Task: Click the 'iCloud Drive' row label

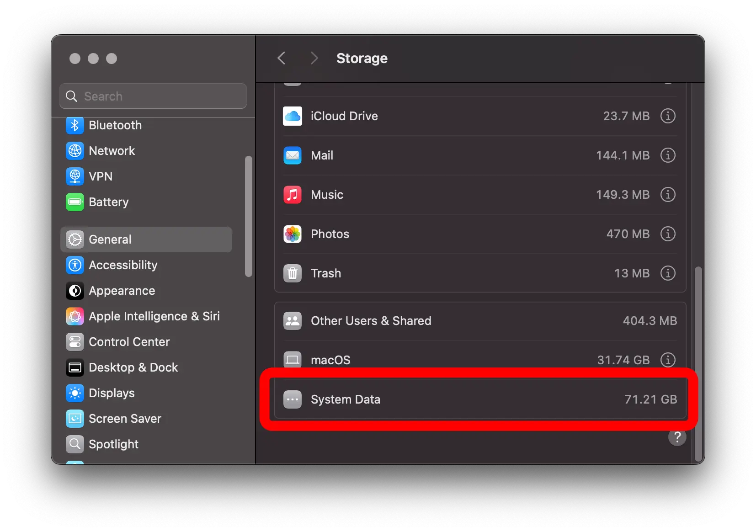Action: [345, 116]
